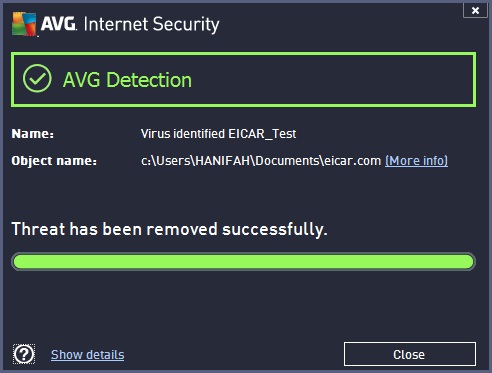Click the AVG Detection heading text
Image resolution: width=492 pixels, height=373 pixels.
tap(127, 80)
